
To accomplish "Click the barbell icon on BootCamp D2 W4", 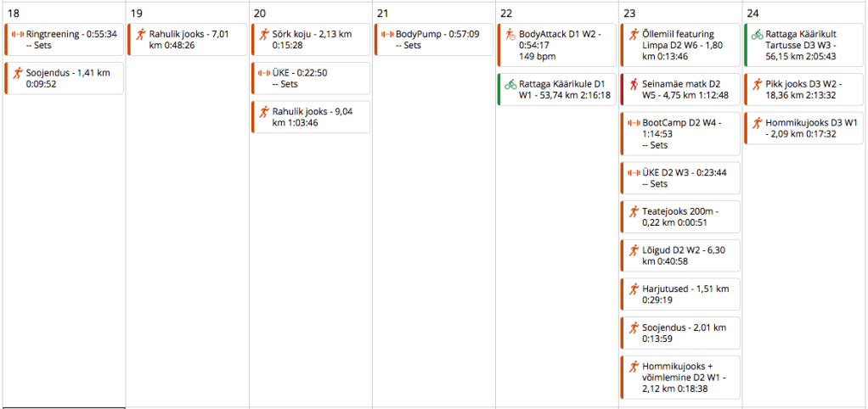I will [634, 123].
